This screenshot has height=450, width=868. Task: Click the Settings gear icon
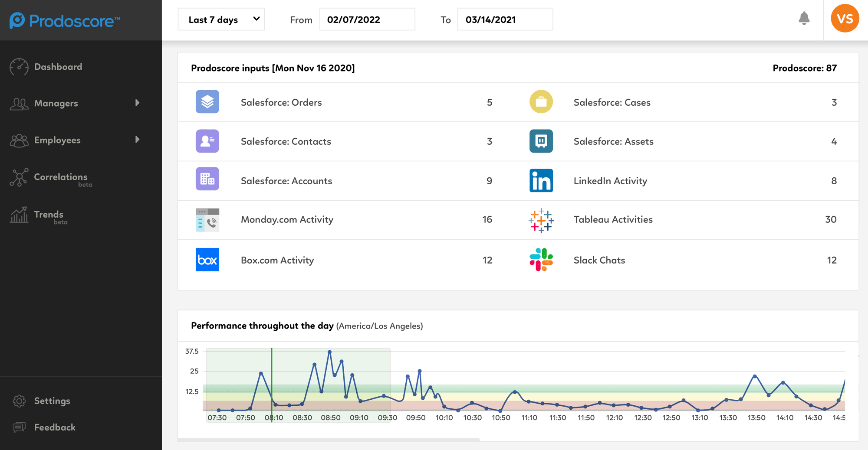[19, 401]
